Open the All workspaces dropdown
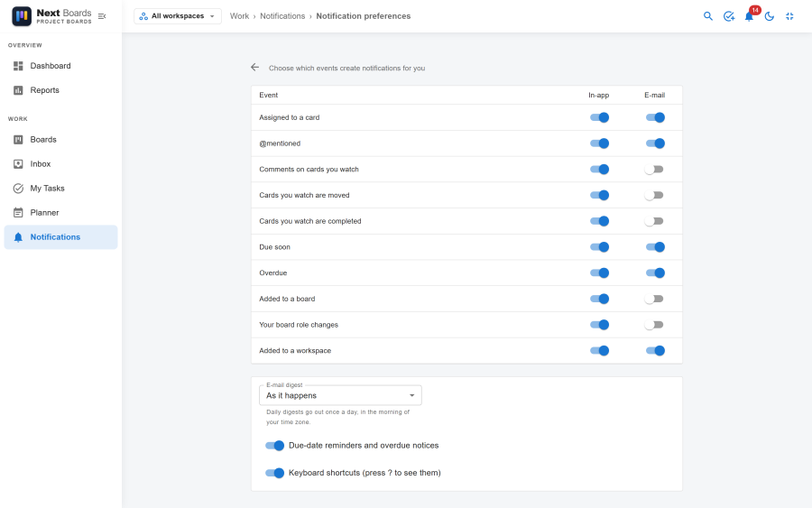 178,16
